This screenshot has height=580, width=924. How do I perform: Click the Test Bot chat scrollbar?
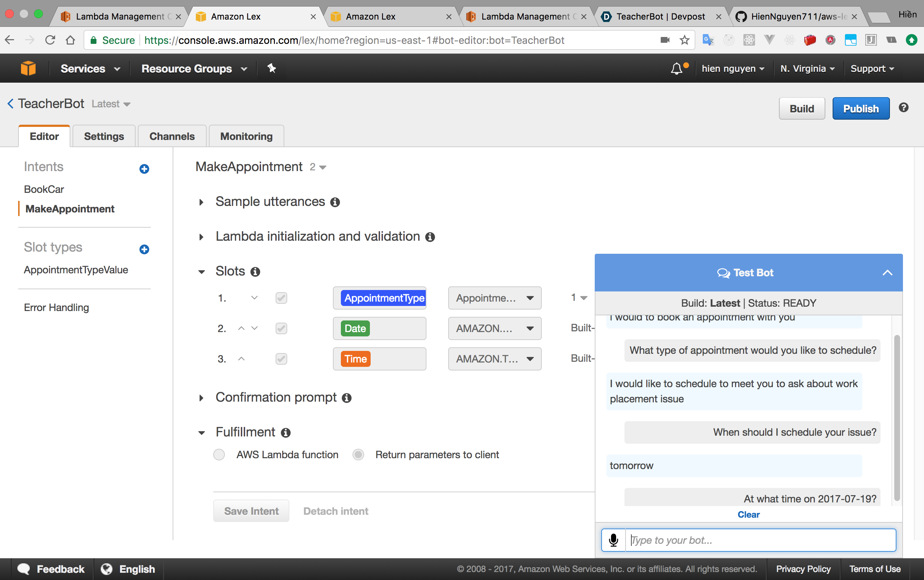click(897, 418)
